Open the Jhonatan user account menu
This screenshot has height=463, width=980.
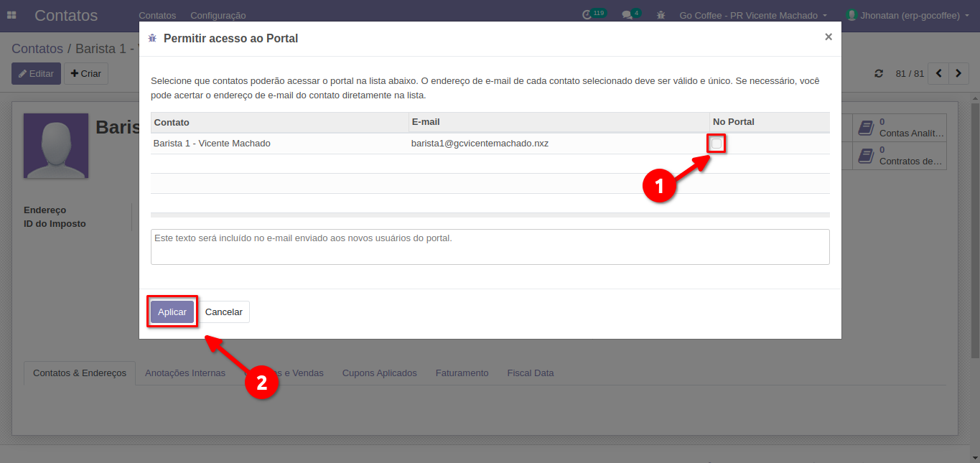[x=907, y=15]
